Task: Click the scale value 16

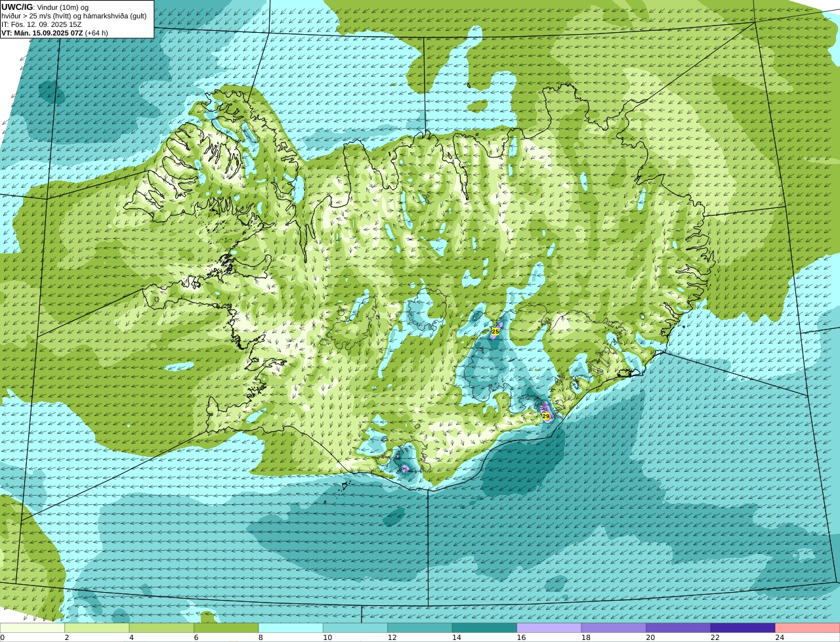Action: [521, 637]
